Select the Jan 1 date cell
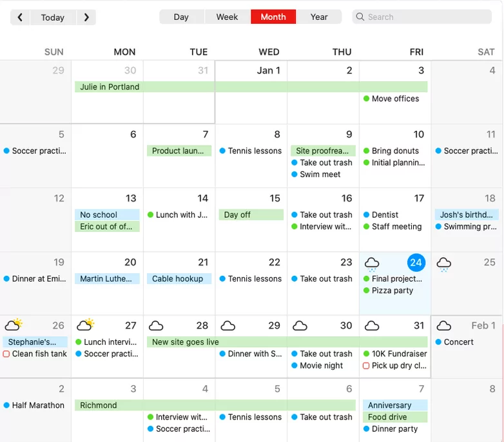The height and width of the screenshot is (442, 504). pos(251,92)
